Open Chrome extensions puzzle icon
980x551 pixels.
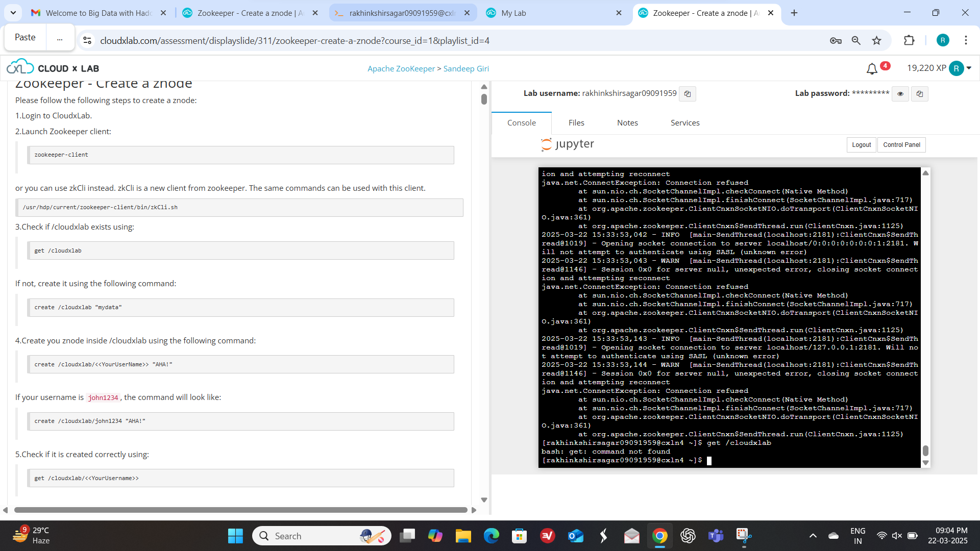pos(909,41)
